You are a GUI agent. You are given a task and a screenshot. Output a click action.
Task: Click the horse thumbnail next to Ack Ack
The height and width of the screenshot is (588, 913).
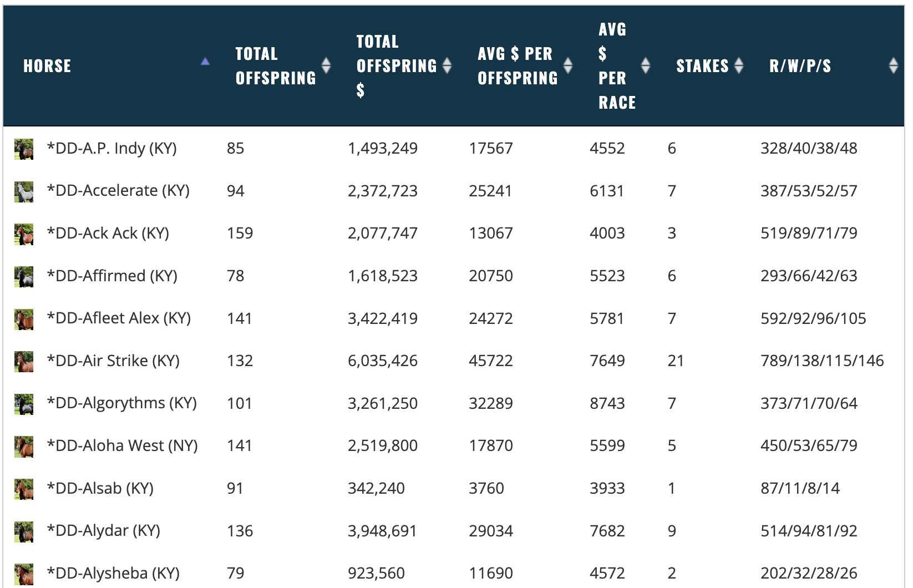[23, 234]
